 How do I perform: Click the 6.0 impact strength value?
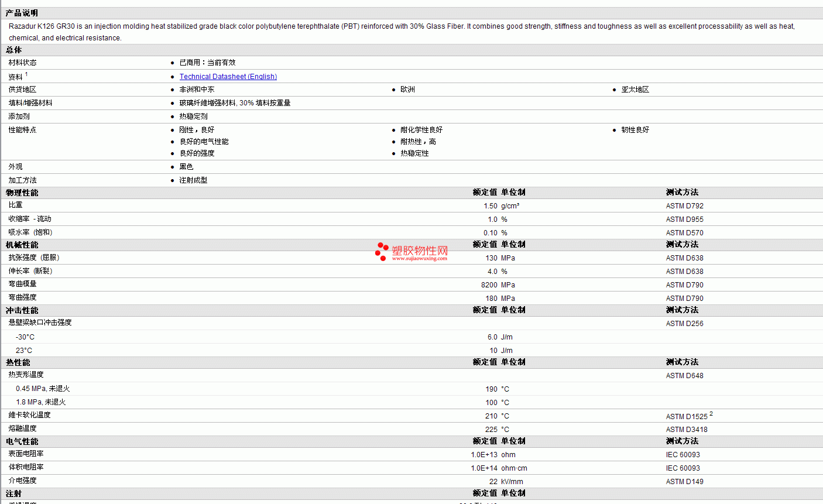point(492,337)
